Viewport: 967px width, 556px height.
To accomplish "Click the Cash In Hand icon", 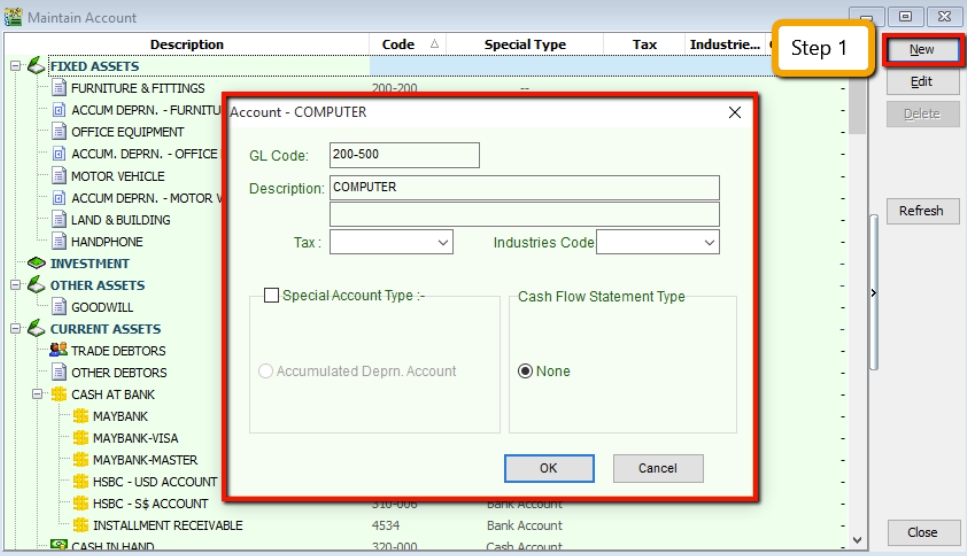I will (58, 547).
